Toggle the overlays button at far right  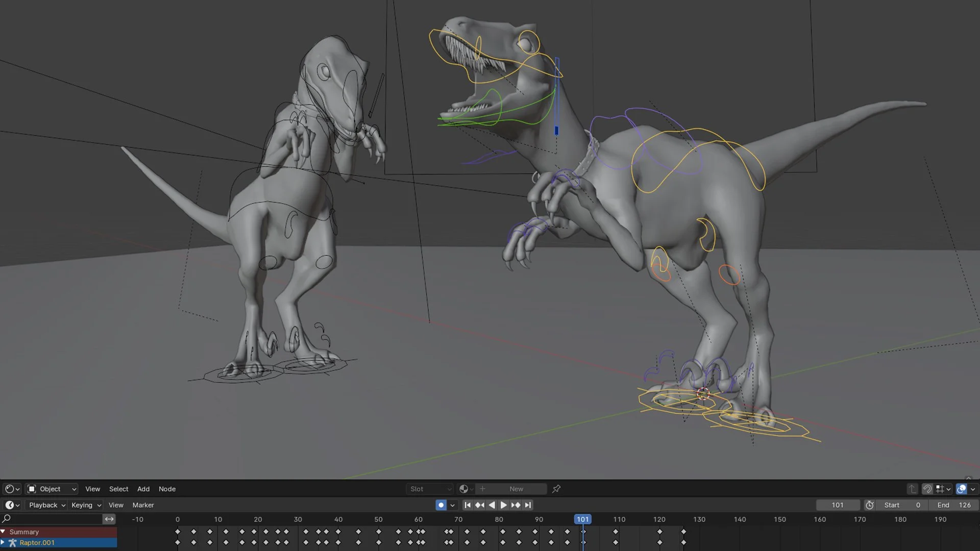point(962,489)
